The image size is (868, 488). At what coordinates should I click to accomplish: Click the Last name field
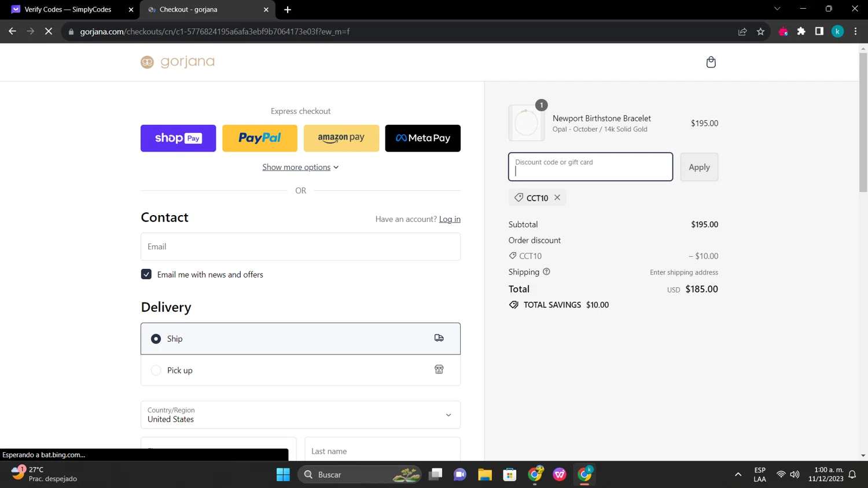point(382,450)
